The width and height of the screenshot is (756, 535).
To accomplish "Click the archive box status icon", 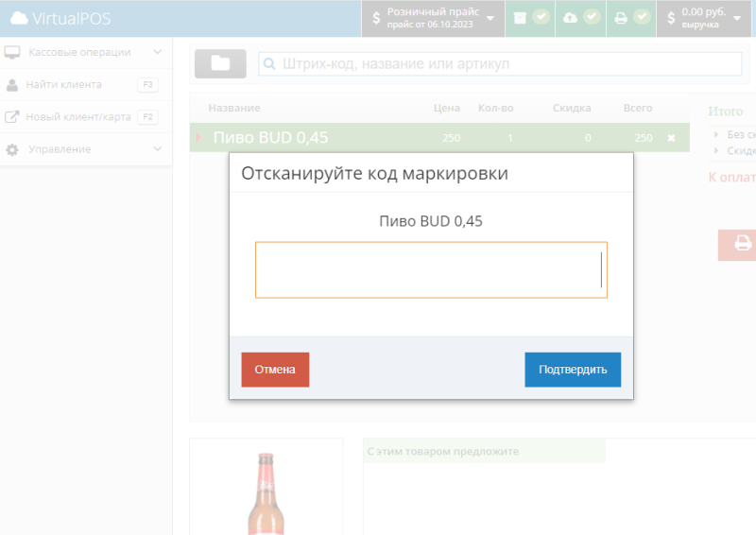I will tap(520, 18).
